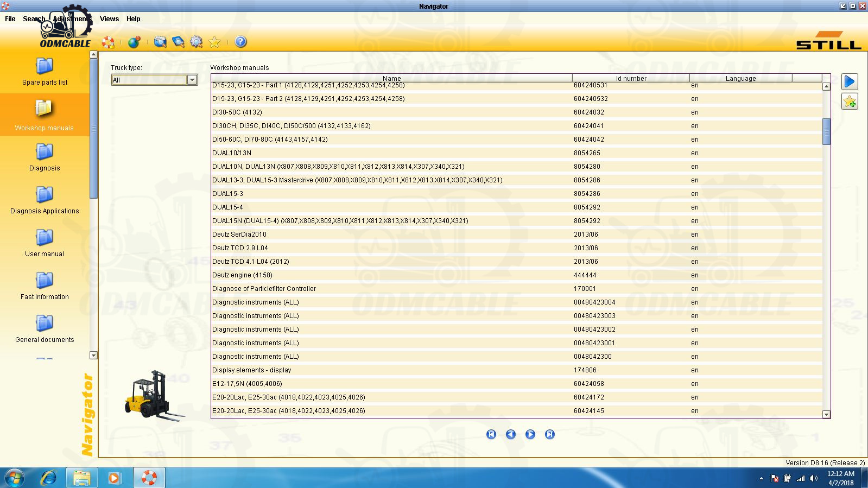The height and width of the screenshot is (488, 868).
Task: Click the manuals list scroll up arrow
Action: point(826,86)
